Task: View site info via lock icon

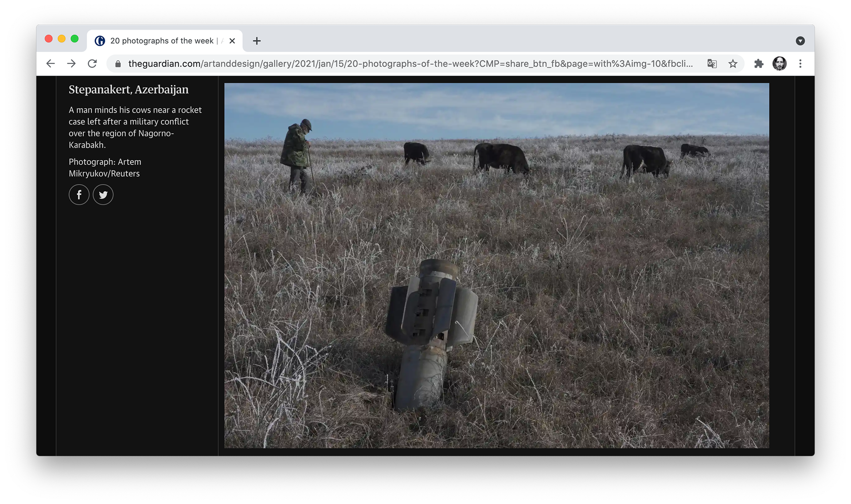Action: point(118,64)
